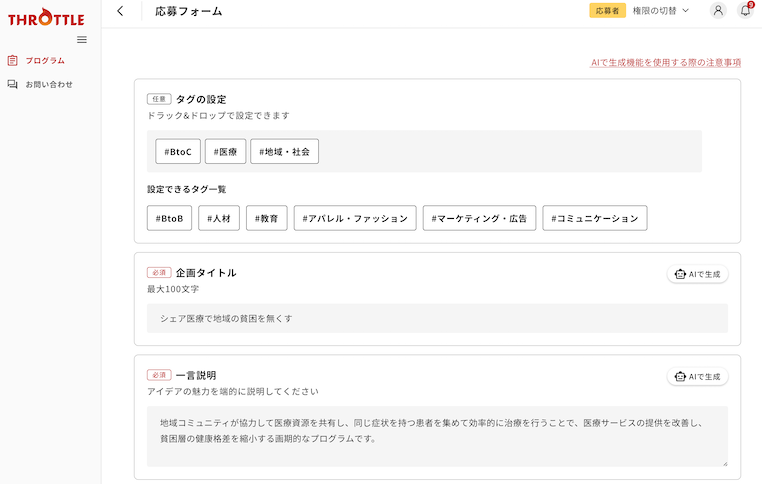Select the #BtoC tag chip

(177, 152)
